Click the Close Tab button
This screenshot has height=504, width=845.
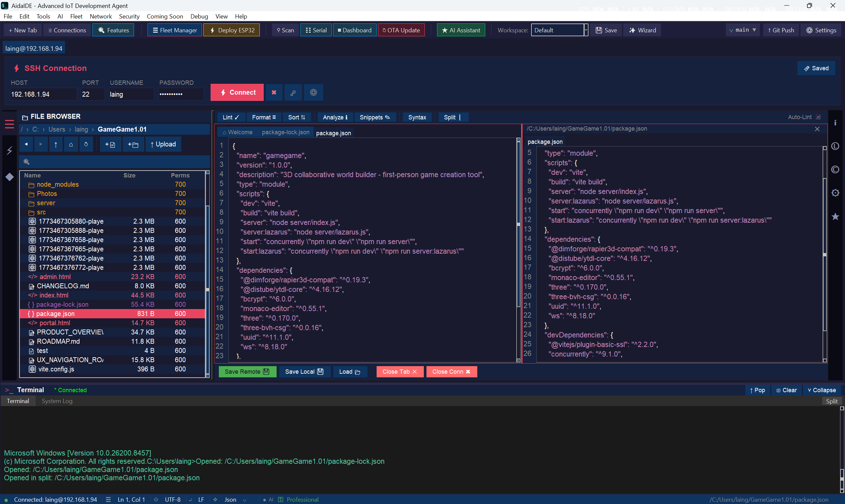click(x=400, y=371)
